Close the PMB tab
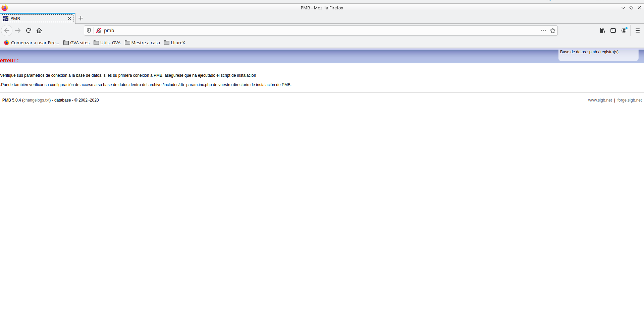Image resolution: width=644 pixels, height=311 pixels. coord(69,18)
